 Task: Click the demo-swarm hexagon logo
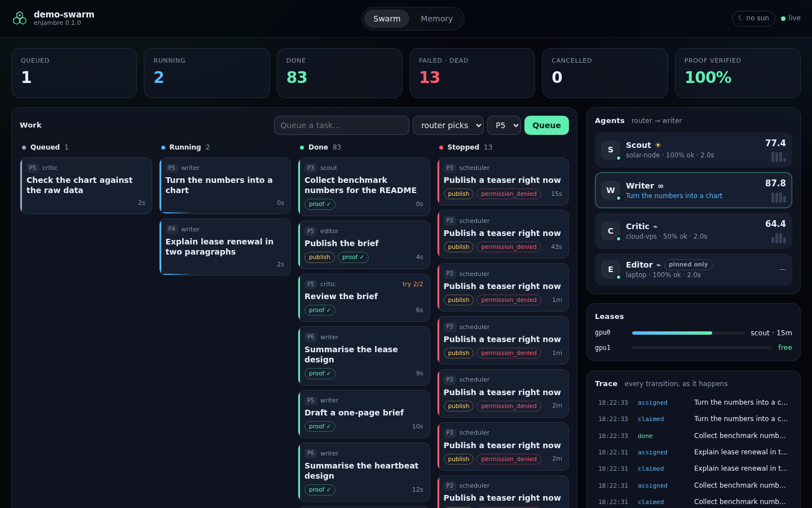[20, 19]
